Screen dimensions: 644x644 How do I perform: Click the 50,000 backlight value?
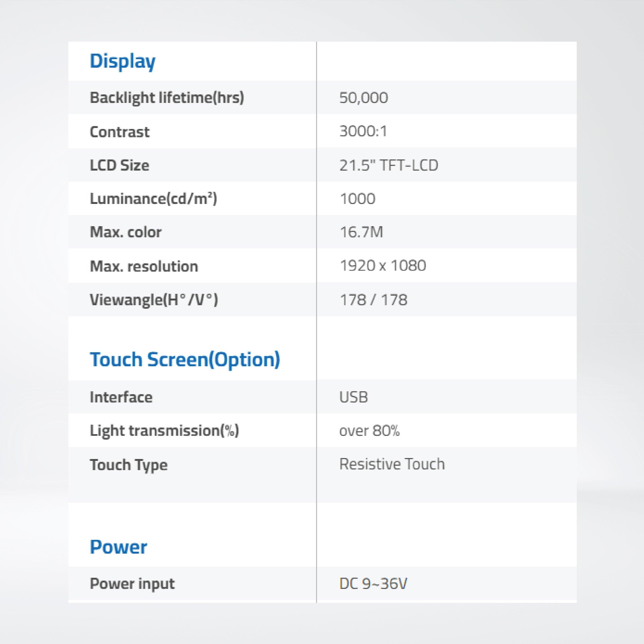[364, 98]
